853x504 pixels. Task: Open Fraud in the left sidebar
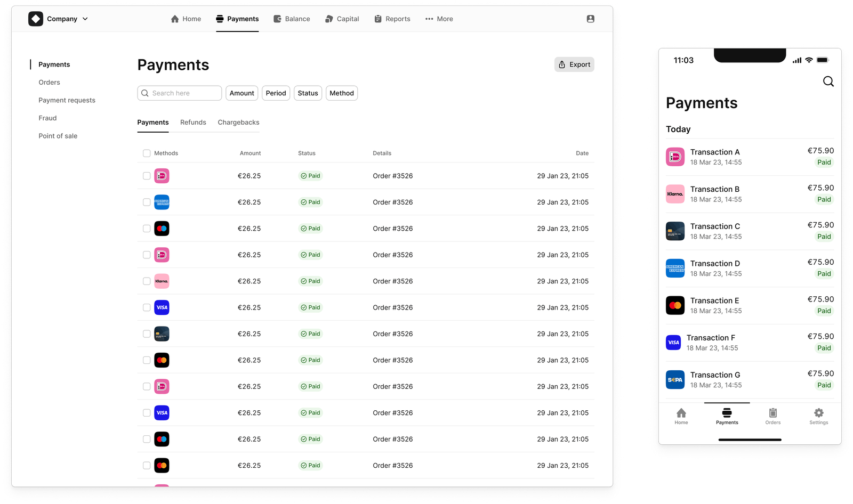point(47,118)
